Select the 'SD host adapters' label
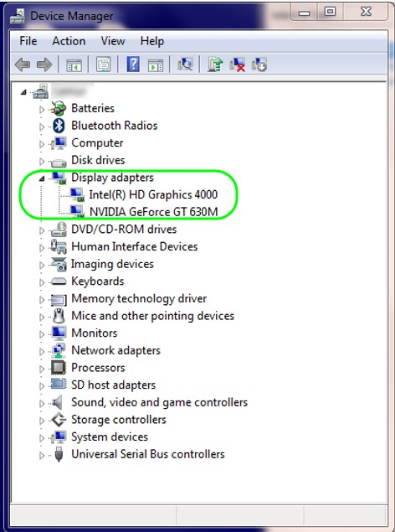Viewport: 395px width, 532px height. click(x=114, y=385)
